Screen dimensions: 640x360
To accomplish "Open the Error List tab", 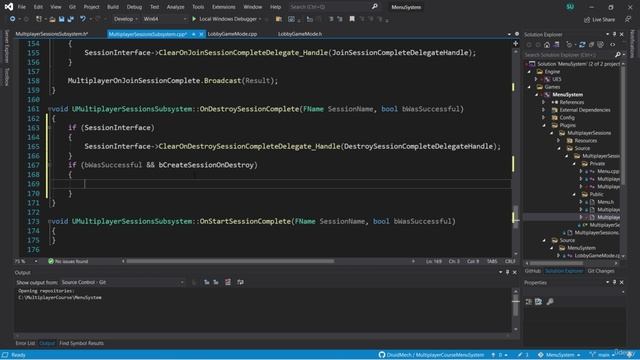I will (x=25, y=343).
